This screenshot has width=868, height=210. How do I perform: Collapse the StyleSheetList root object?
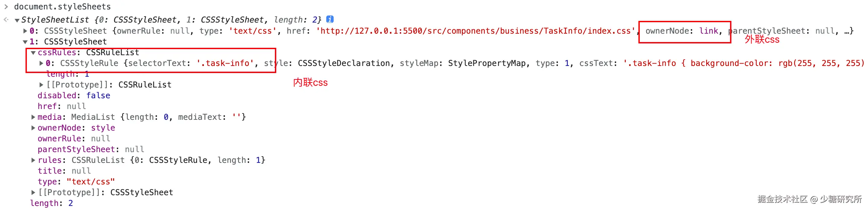(x=17, y=20)
